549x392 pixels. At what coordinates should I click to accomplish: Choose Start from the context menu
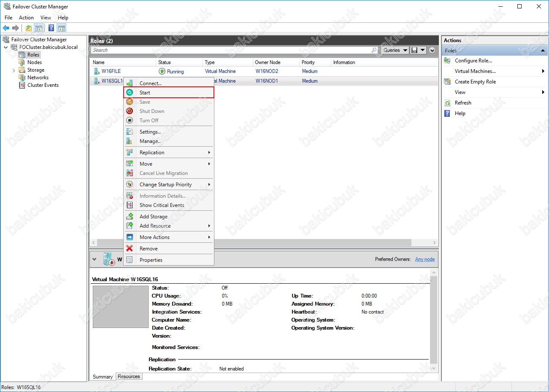(x=169, y=92)
